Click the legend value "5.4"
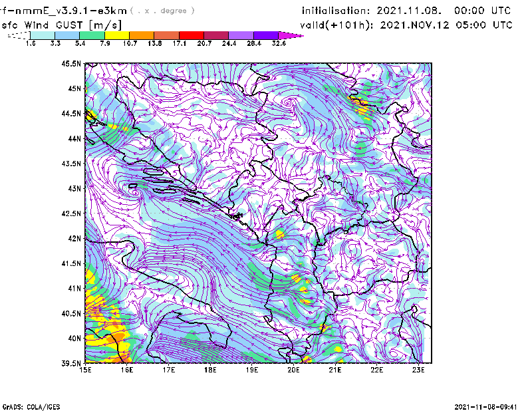The image size is (532, 411). [x=80, y=43]
